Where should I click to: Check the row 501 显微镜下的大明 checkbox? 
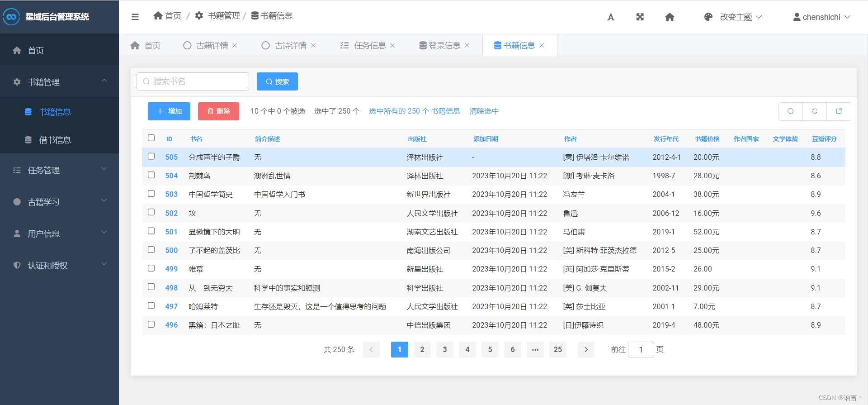click(x=151, y=231)
